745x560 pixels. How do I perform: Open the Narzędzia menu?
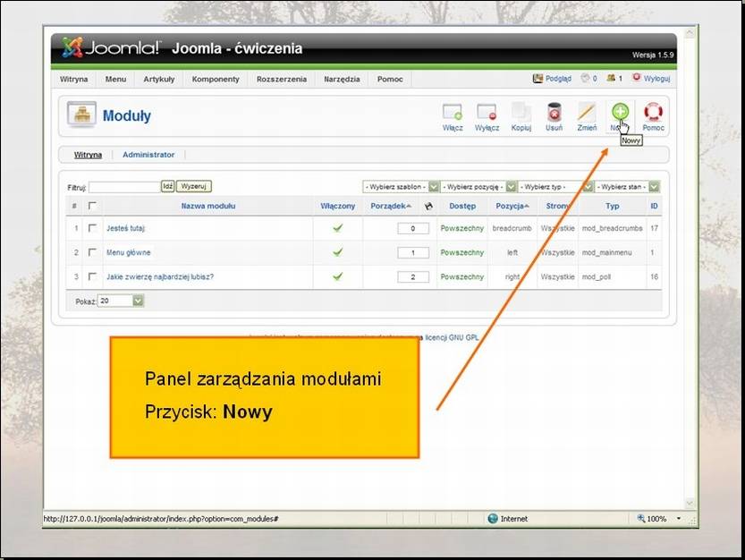(x=342, y=79)
